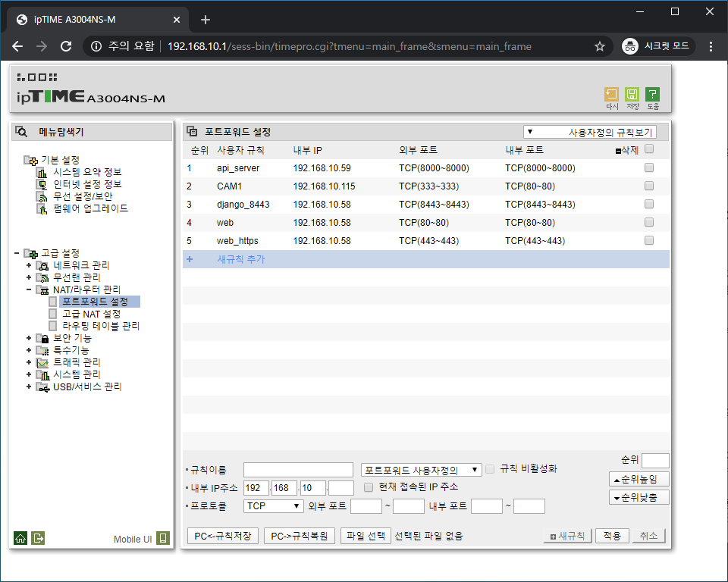Click the 무선 설정/보안 wireless icon
This screenshot has width=728, height=582.
42,197
